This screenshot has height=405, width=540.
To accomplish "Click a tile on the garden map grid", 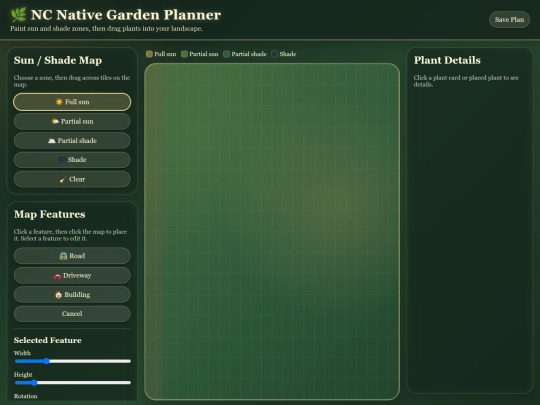I will tap(272, 231).
